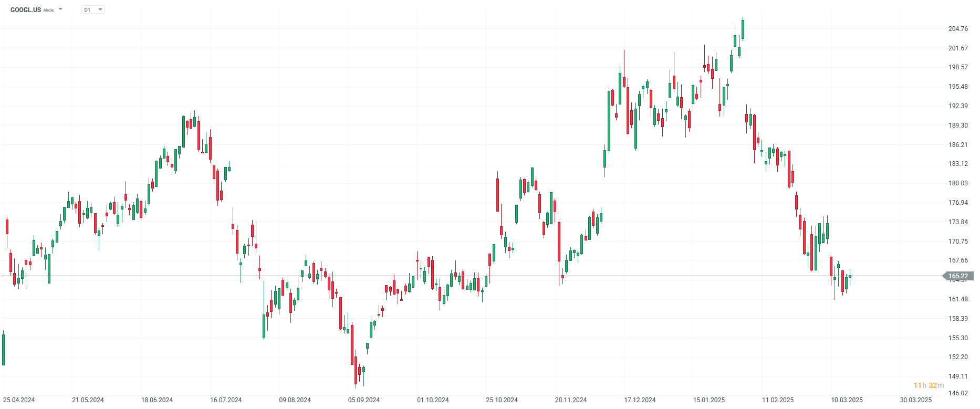Click the highest green candle at chart peak

coord(743,29)
